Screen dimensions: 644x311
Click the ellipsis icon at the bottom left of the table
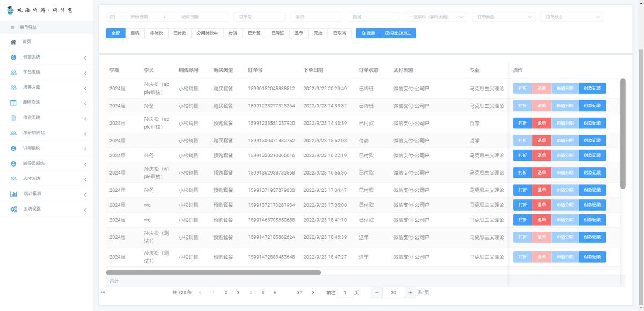coord(103,292)
